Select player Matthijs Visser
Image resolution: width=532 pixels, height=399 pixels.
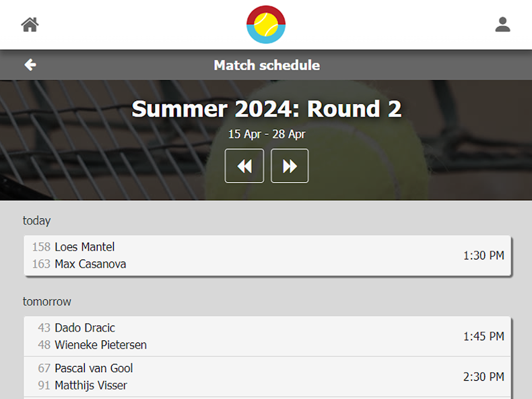(x=91, y=386)
